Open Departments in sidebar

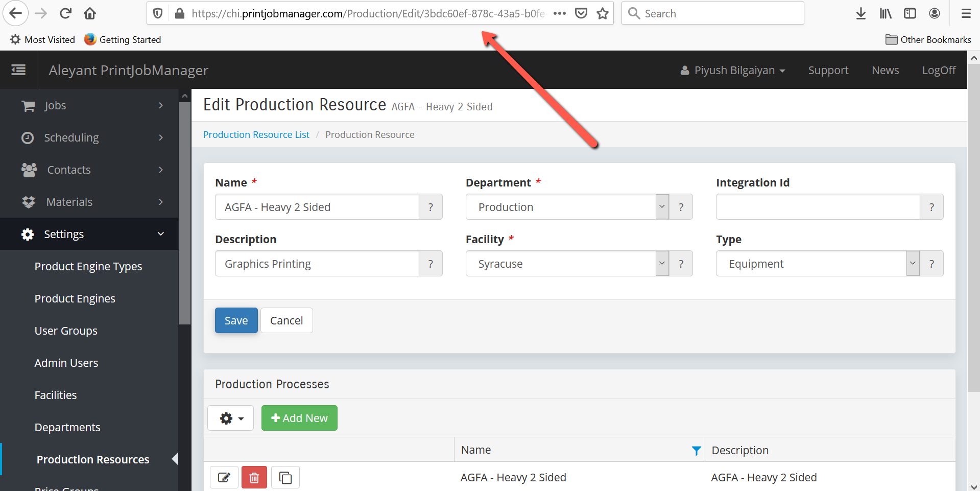(67, 427)
